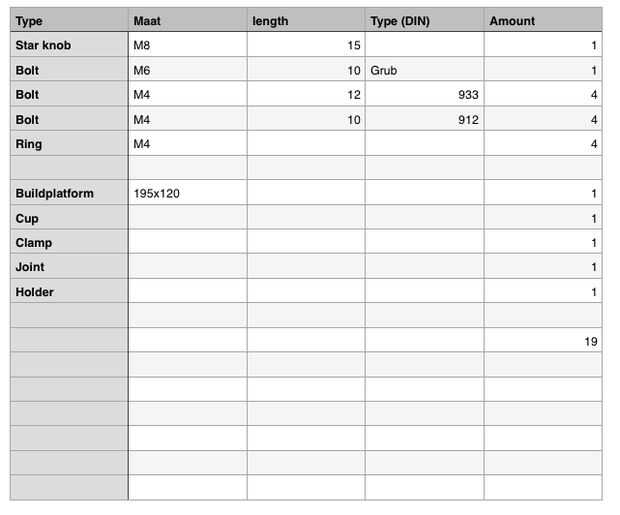Select the Cup row label
The image size is (620, 515).
point(69,218)
